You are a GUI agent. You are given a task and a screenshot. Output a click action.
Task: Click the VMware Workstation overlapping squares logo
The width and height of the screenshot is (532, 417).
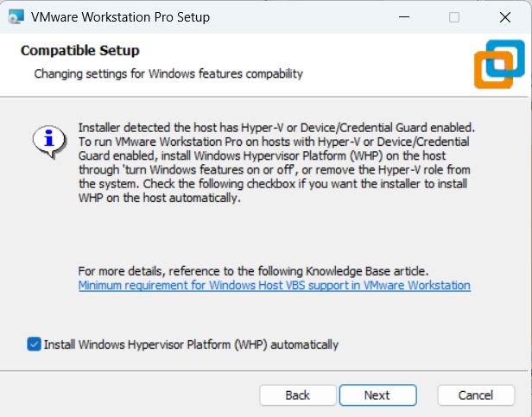pyautogui.click(x=498, y=63)
